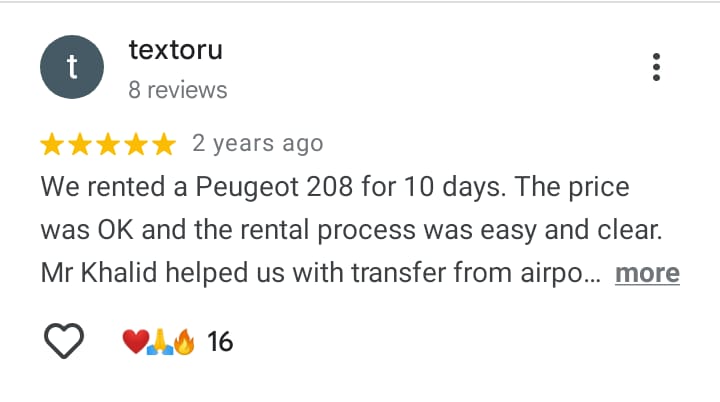The height and width of the screenshot is (402, 720).
Task: Open textoru's round avatar with letter t
Action: pyautogui.click(x=72, y=67)
